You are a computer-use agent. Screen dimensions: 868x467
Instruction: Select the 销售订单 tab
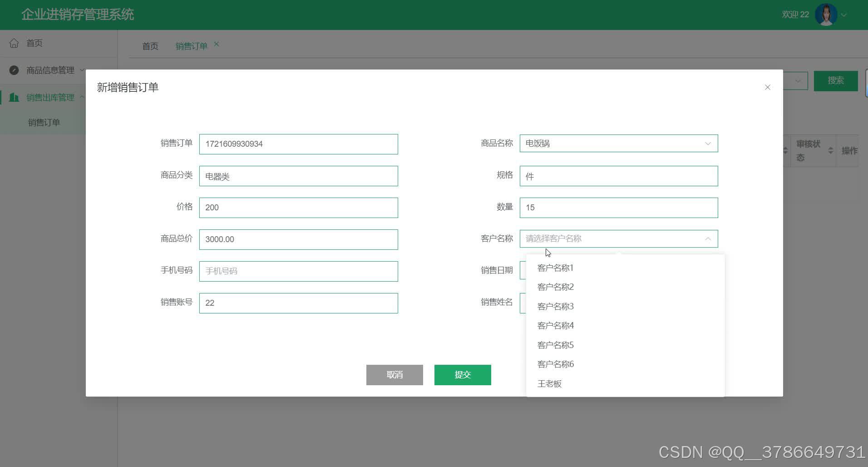pos(192,46)
